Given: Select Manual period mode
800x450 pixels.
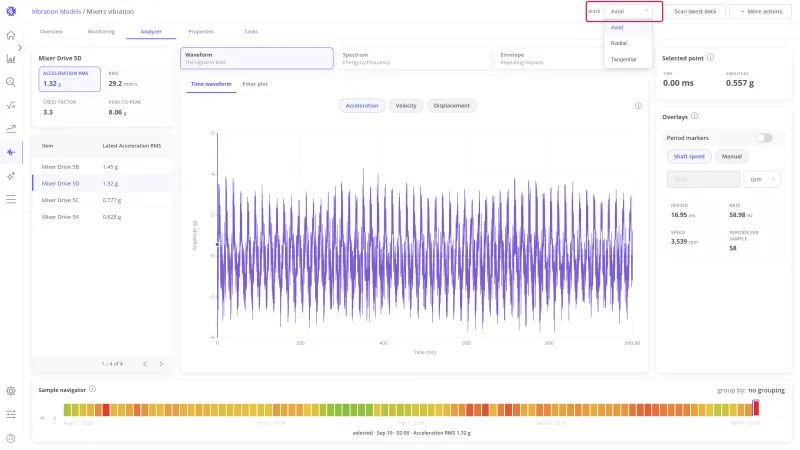Looking at the screenshot, I should pos(732,156).
